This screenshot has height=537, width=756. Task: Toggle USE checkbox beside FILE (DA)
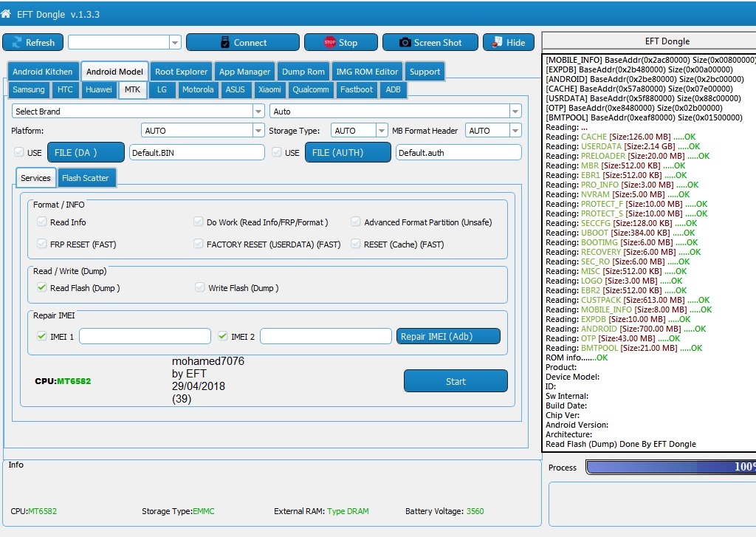pyautogui.click(x=18, y=152)
